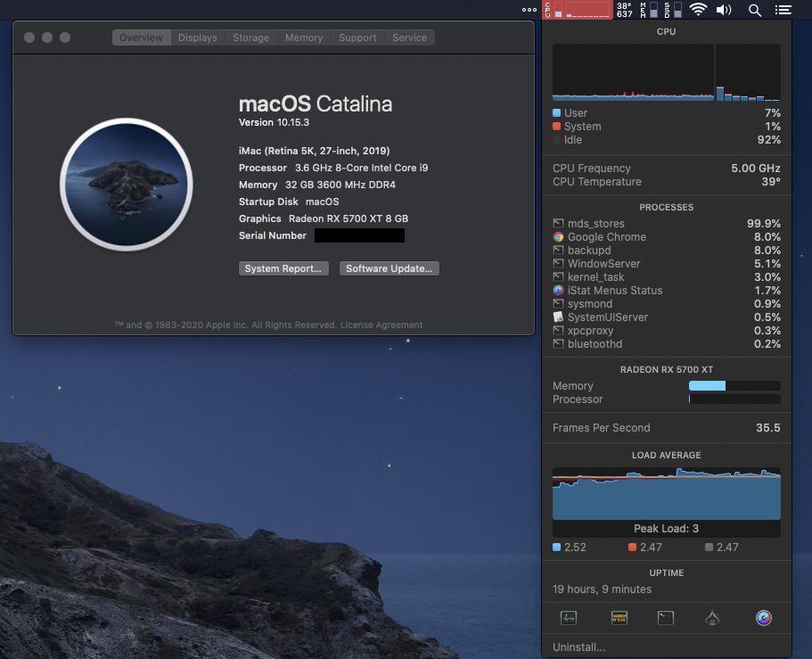Click the three-dots menu bar icon
Viewport: 812px width, 659px height.
pos(529,9)
